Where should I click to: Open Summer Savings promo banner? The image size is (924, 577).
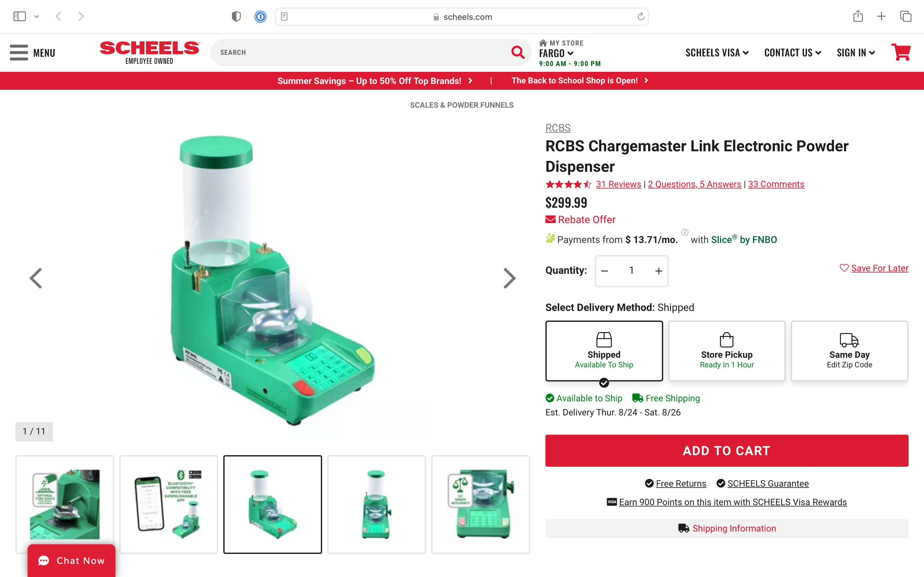375,81
